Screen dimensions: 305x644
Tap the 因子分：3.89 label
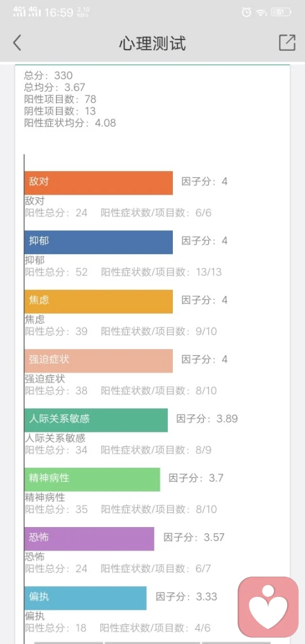tap(207, 419)
